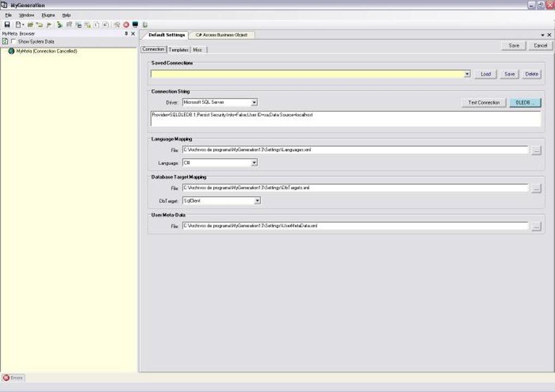Click the Errors icon in status bar
The image size is (555, 392).
tap(6, 378)
